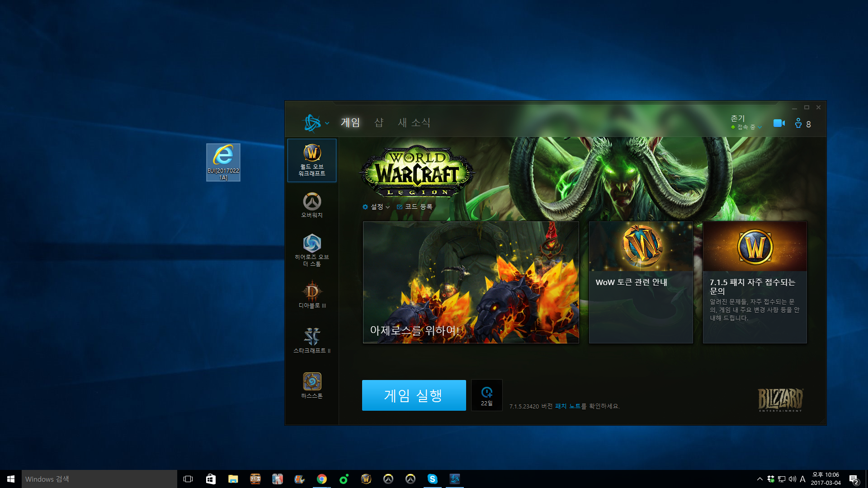Viewport: 868px width, 488px height.
Task: Open Hearthstone (하스스톤) in the sidebar
Action: coord(312,385)
